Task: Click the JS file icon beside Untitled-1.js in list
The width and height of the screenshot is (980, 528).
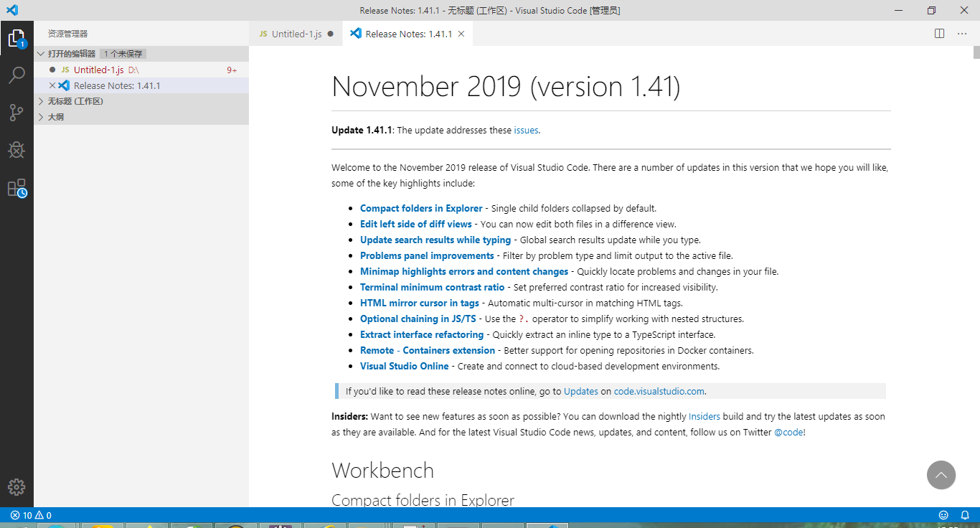Action: click(x=65, y=70)
